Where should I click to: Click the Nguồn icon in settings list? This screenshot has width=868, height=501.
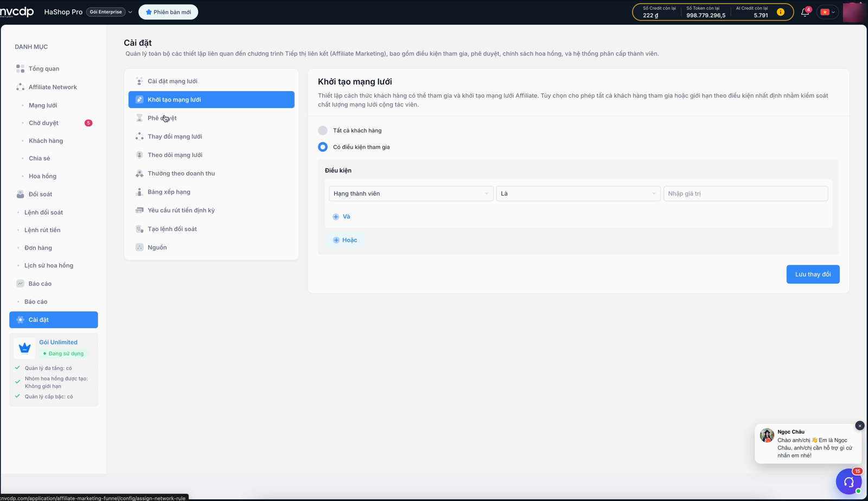click(x=139, y=247)
